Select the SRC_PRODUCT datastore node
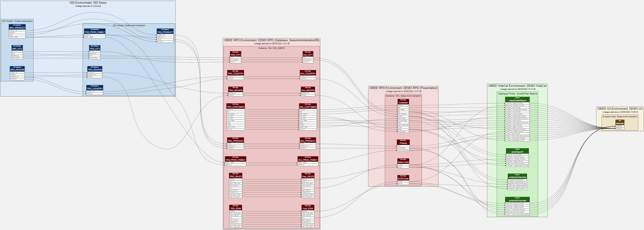 click(x=17, y=28)
